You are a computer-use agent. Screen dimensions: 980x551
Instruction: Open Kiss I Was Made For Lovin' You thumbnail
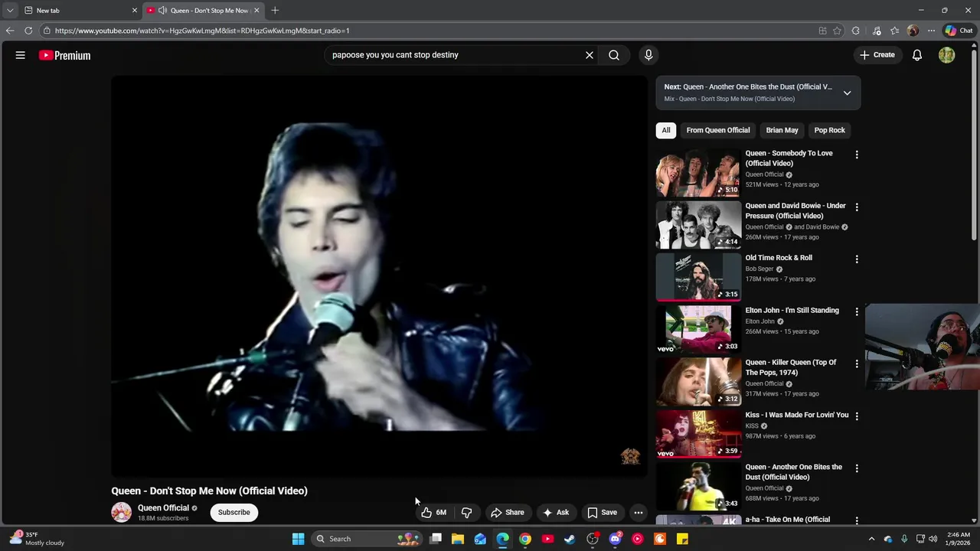[x=698, y=434]
